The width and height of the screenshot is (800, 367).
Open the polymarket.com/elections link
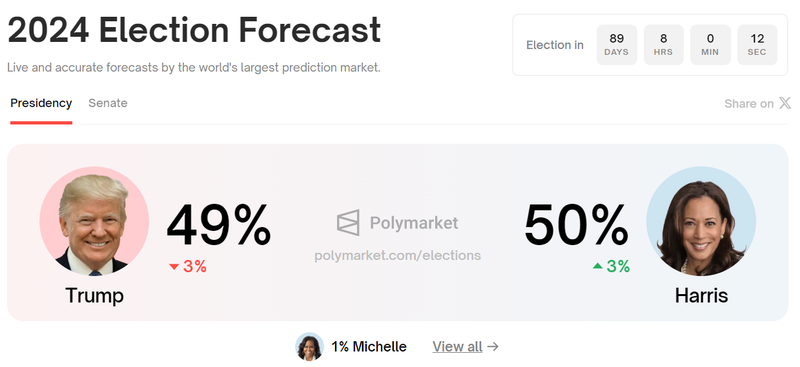397,255
